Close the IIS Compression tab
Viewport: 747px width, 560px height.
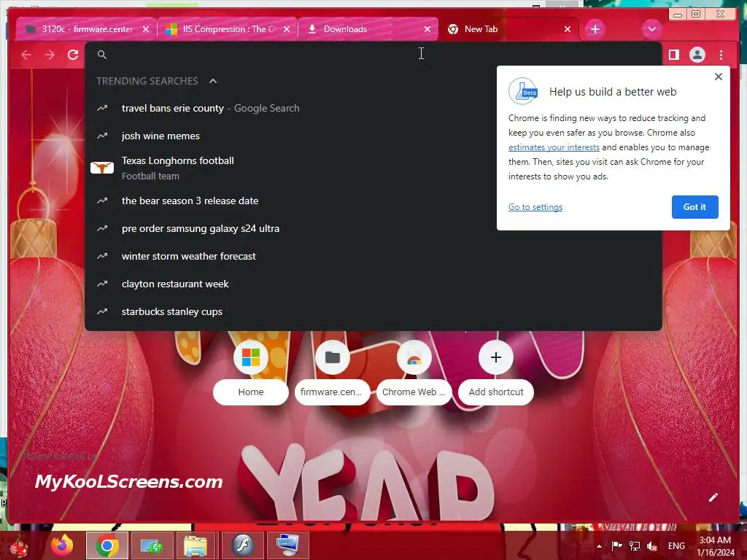click(x=286, y=29)
